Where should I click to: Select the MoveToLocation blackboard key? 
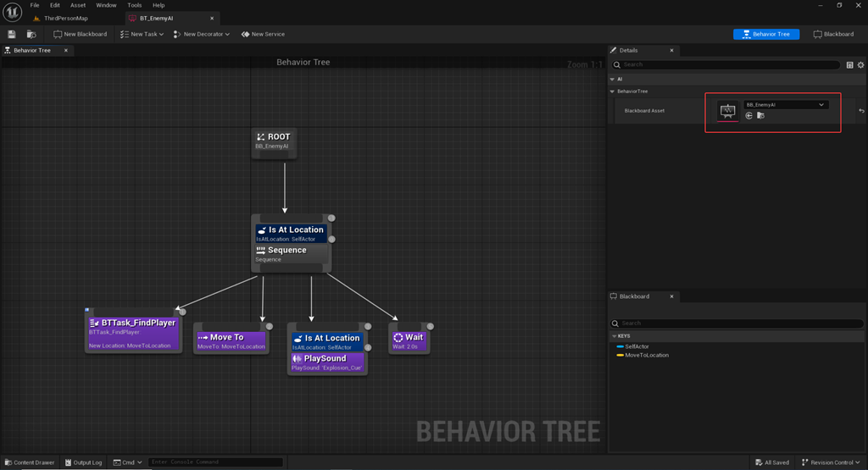click(646, 356)
